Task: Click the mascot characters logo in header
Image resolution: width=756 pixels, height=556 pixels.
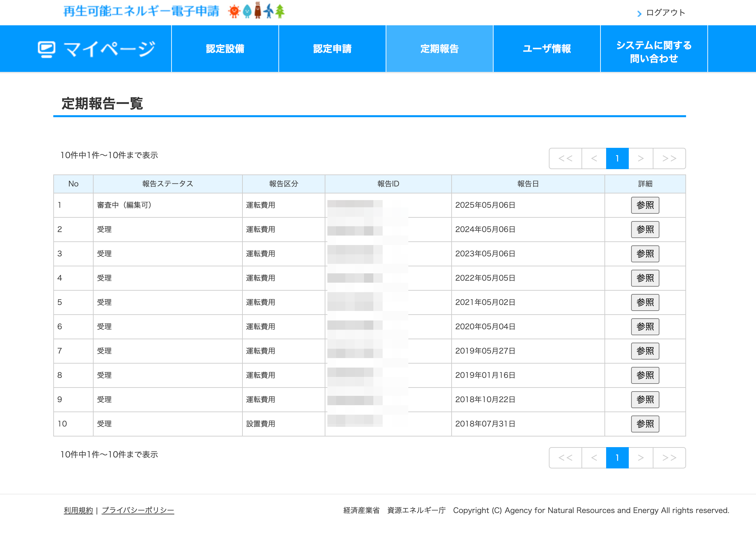Action: point(256,11)
